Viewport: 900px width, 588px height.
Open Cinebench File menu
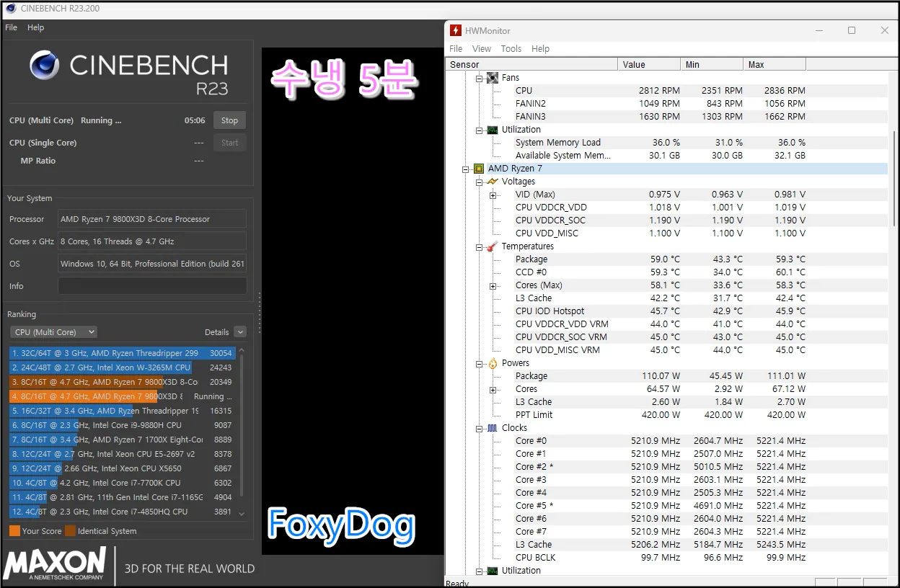tap(11, 27)
